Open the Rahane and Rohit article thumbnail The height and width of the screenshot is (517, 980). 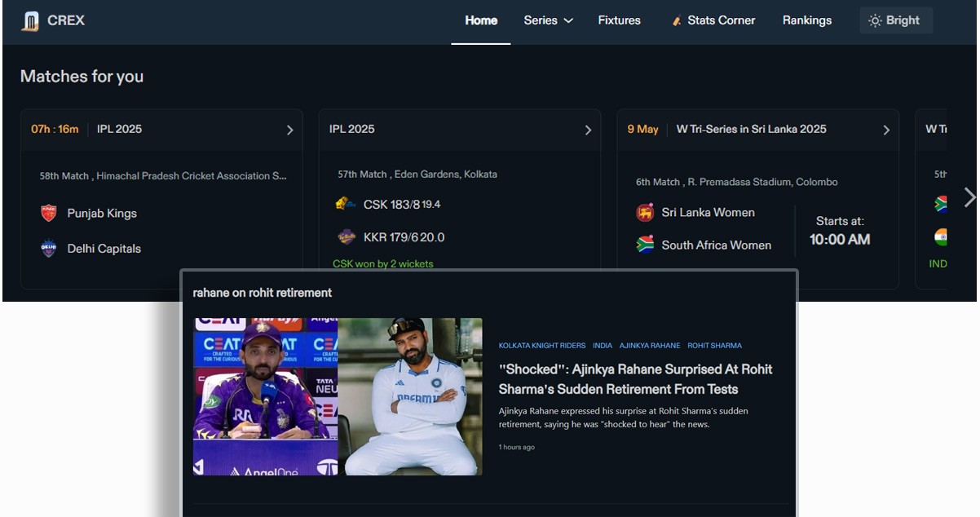click(x=338, y=396)
